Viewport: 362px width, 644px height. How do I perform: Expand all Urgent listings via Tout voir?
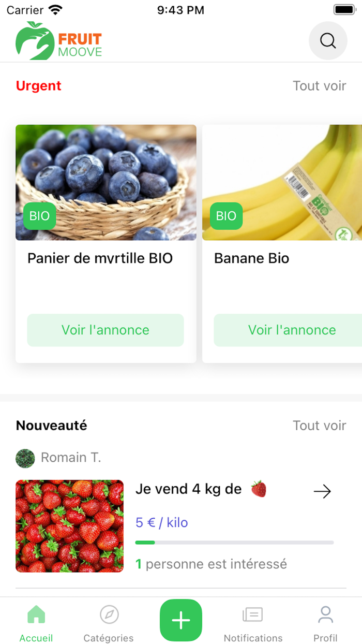click(320, 86)
